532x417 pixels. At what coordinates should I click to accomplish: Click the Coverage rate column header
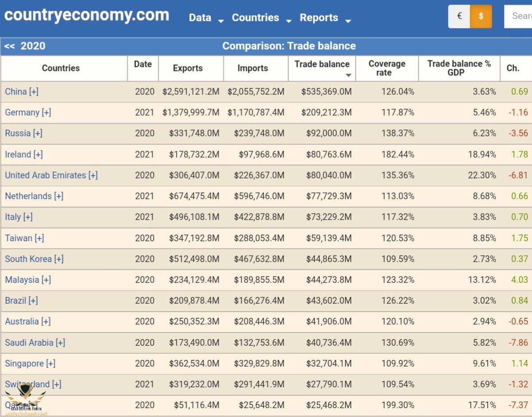click(x=387, y=68)
